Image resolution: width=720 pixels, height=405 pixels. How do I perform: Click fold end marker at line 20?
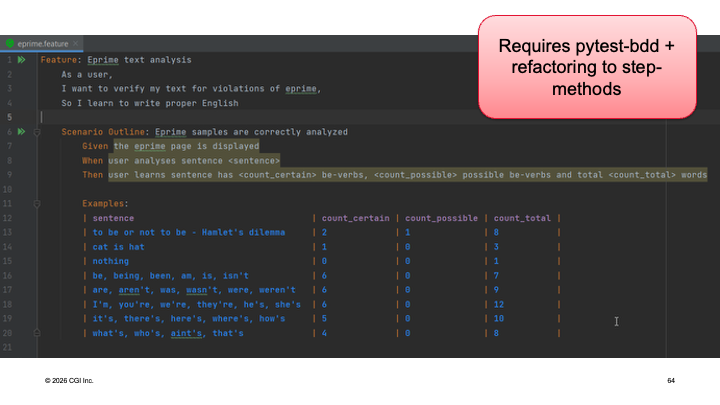tap(37, 333)
